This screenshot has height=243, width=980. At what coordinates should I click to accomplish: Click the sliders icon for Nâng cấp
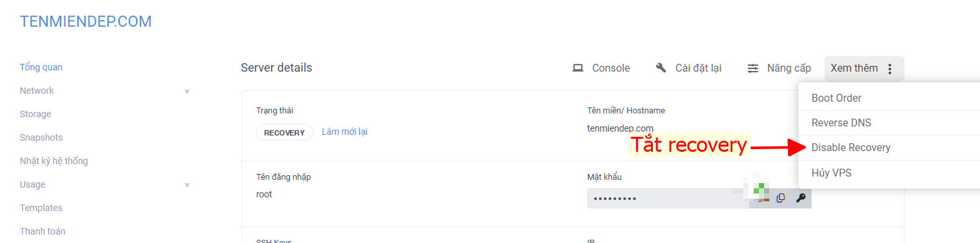(753, 68)
